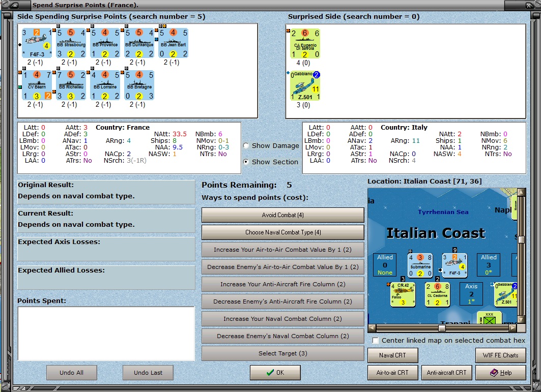Open the window system menu icon

(x=15, y=5)
